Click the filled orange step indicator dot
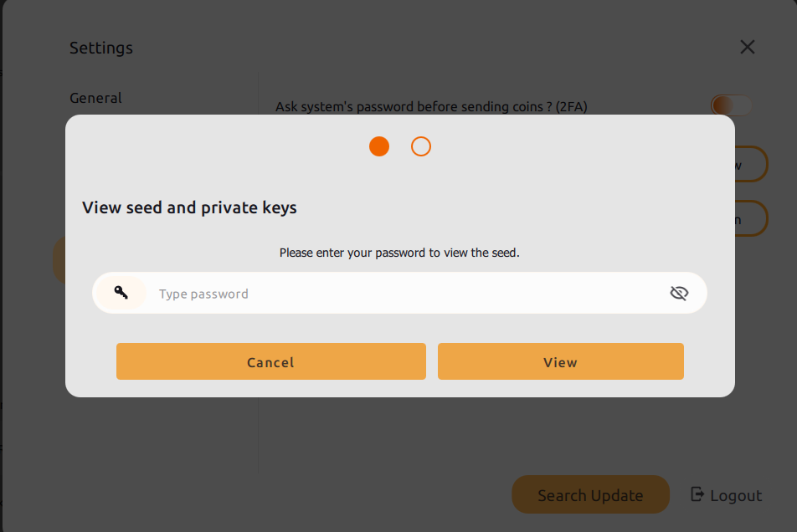This screenshot has width=797, height=532. 379,146
